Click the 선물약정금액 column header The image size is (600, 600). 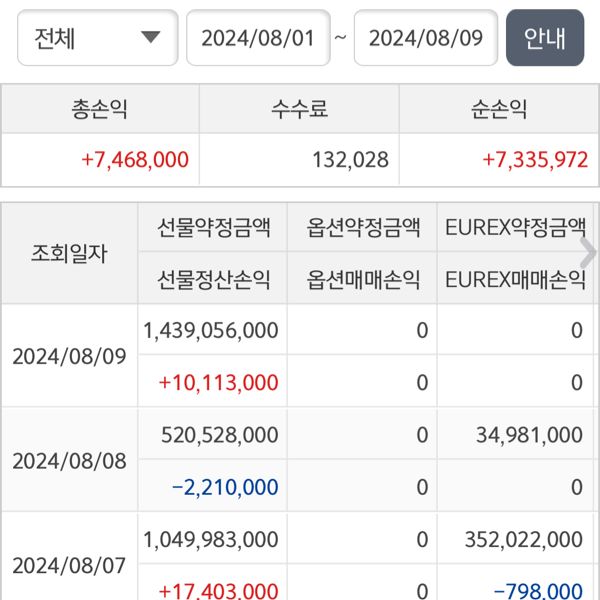[x=213, y=227]
